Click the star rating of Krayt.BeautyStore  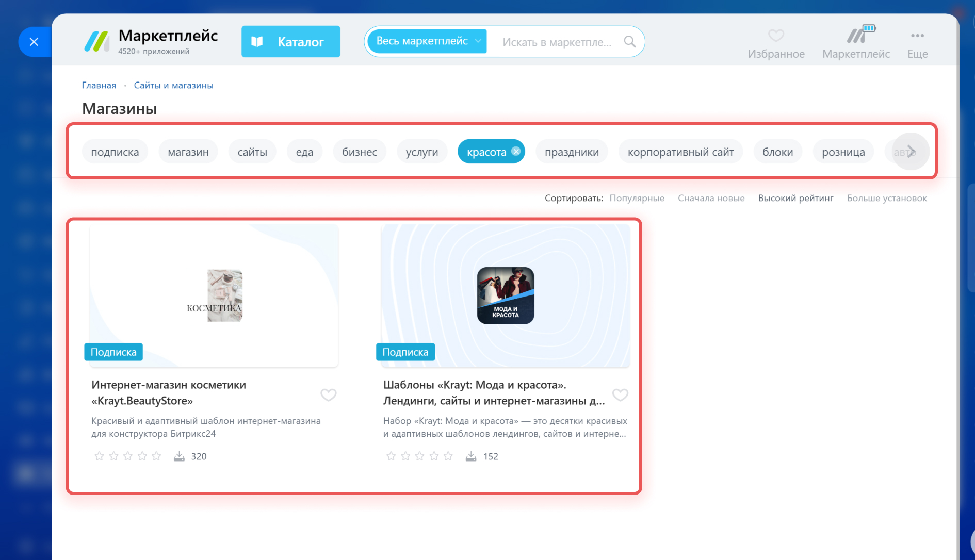[128, 456]
